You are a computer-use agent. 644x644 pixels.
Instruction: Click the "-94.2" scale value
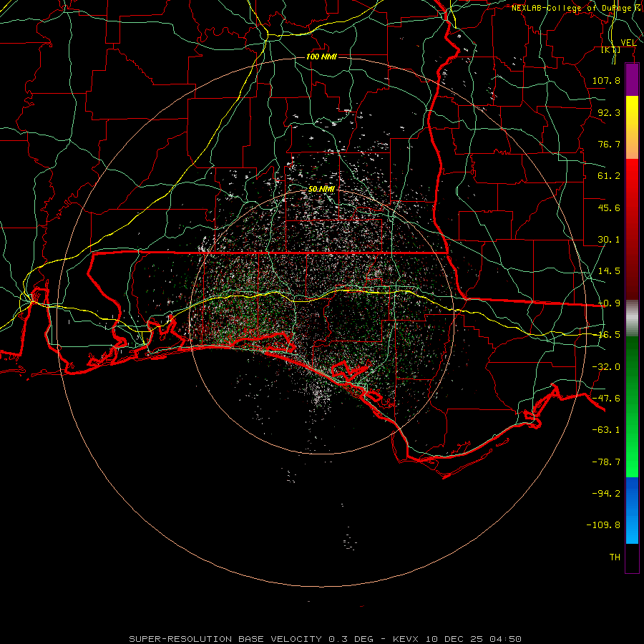(606, 494)
